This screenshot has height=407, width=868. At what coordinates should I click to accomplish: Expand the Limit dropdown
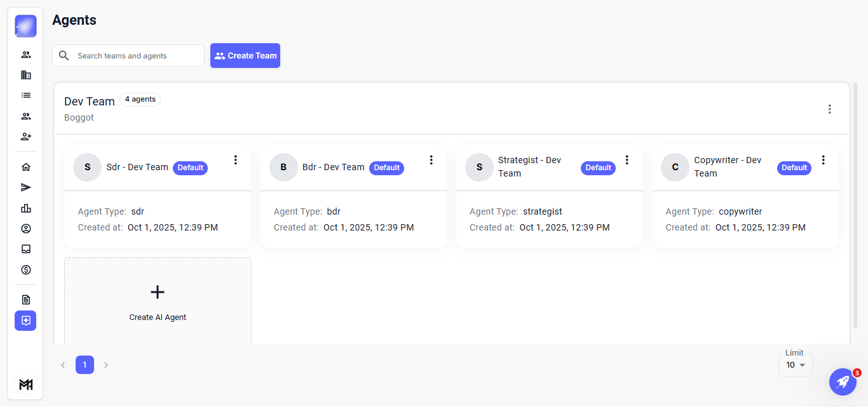[x=795, y=365]
